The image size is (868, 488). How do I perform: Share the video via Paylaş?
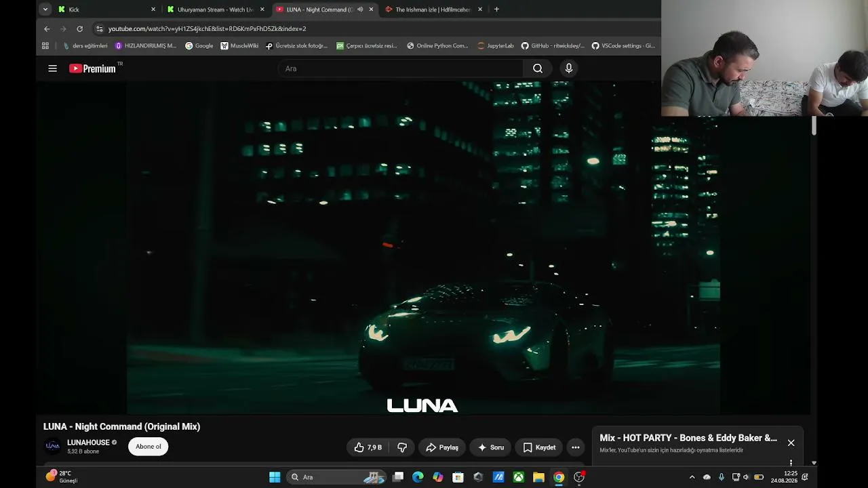(x=442, y=447)
